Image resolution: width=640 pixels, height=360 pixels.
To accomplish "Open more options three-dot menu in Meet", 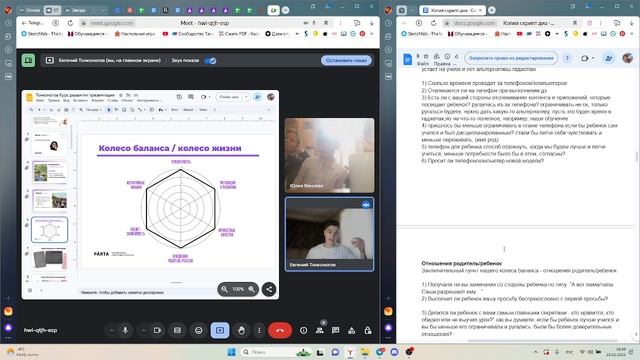I will 259,330.
